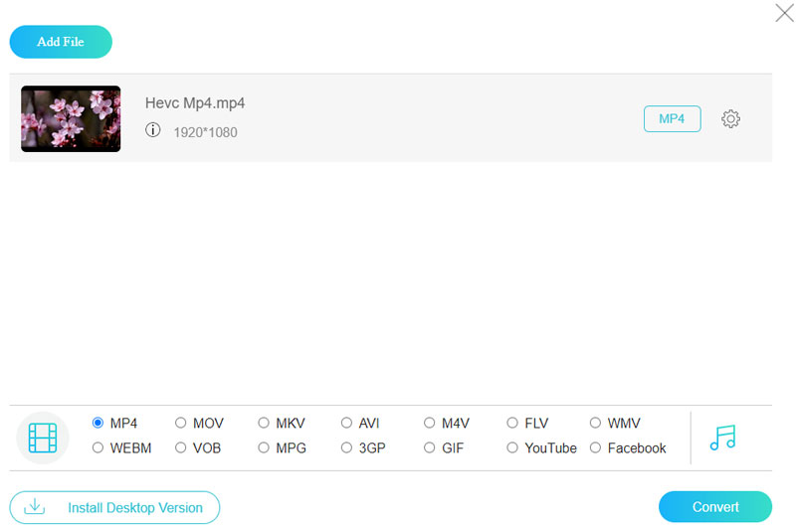Select the AVI radio option

point(346,423)
